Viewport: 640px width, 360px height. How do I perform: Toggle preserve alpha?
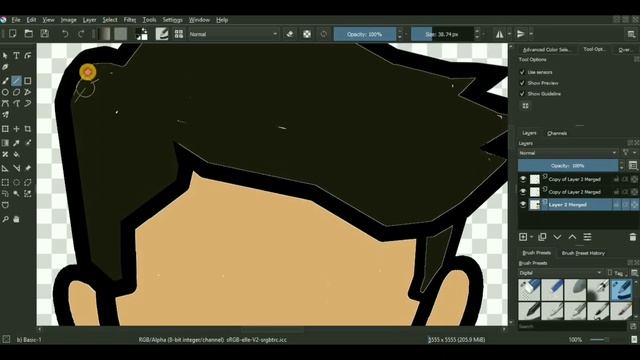pos(307,34)
